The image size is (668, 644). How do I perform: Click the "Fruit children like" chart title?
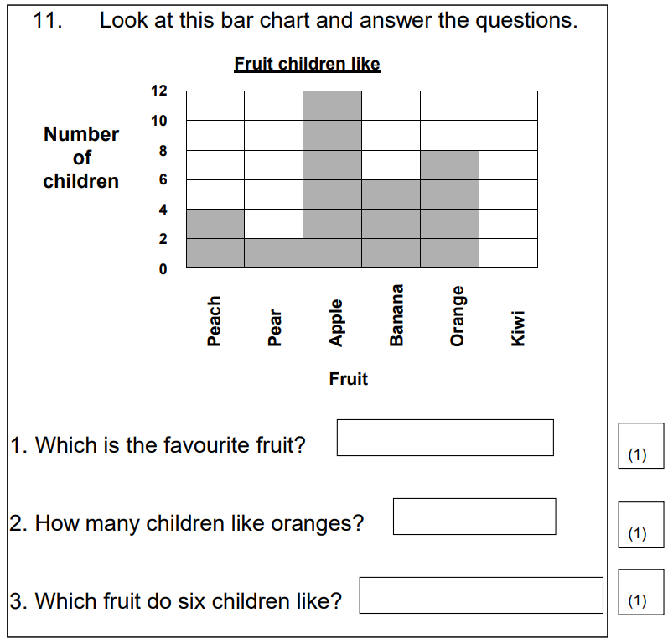(307, 64)
